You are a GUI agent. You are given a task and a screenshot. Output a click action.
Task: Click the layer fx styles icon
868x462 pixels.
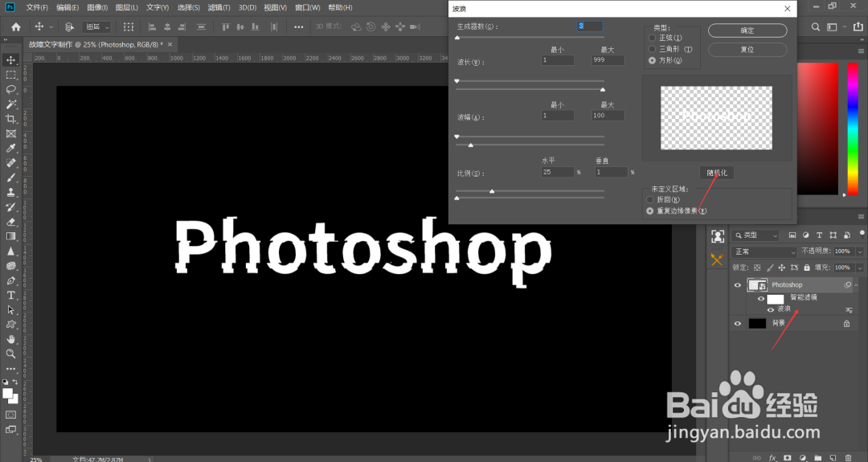773,457
